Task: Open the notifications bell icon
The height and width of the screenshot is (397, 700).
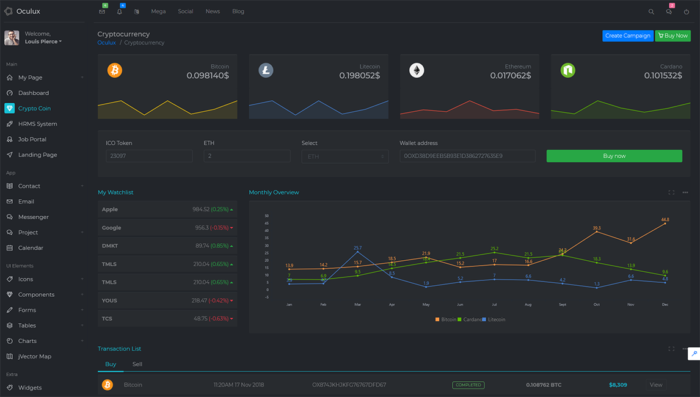Action: (x=119, y=12)
